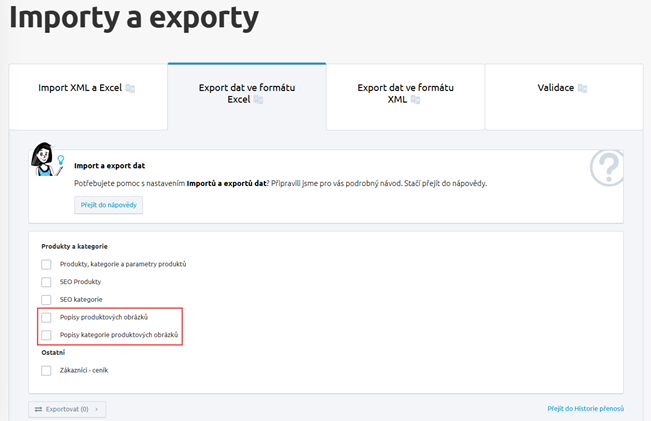Switch to the Import XML a Excel tab
Image resolution: width=651 pixels, height=421 pixels.
coord(86,88)
